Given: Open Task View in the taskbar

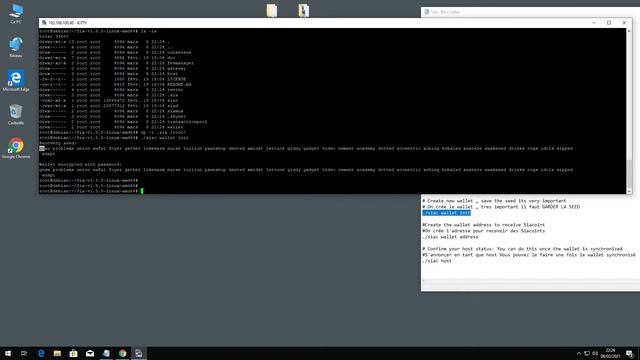Looking at the screenshot, I should click(24, 353).
